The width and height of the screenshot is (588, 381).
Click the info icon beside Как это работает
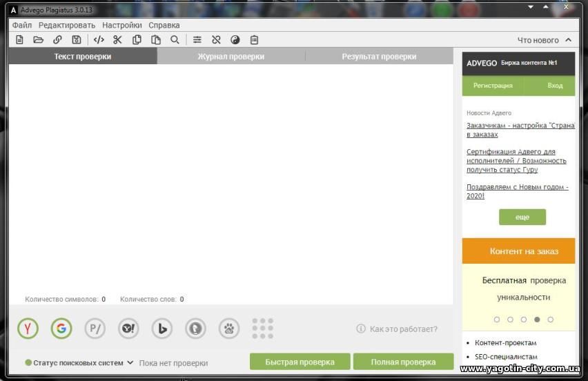[361, 329]
